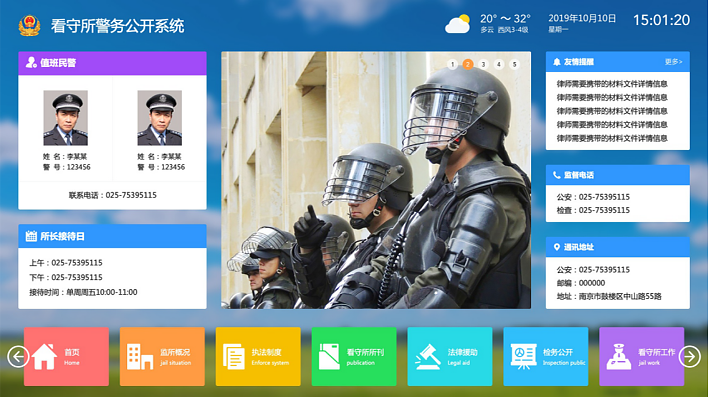Click the 下午：025-75395115 line
The height and width of the screenshot is (397, 709).
click(66, 277)
